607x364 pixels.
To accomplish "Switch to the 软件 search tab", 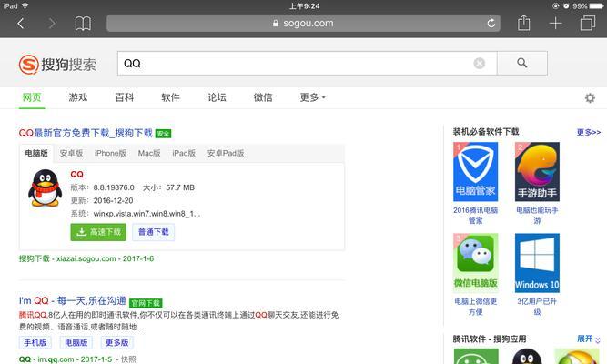I will click(170, 97).
